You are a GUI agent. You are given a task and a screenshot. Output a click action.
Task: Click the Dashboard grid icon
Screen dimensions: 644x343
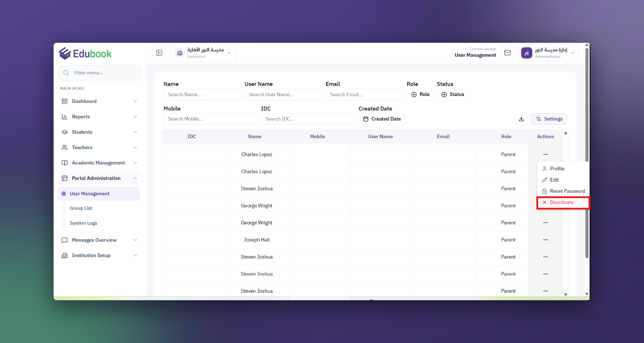click(x=64, y=101)
